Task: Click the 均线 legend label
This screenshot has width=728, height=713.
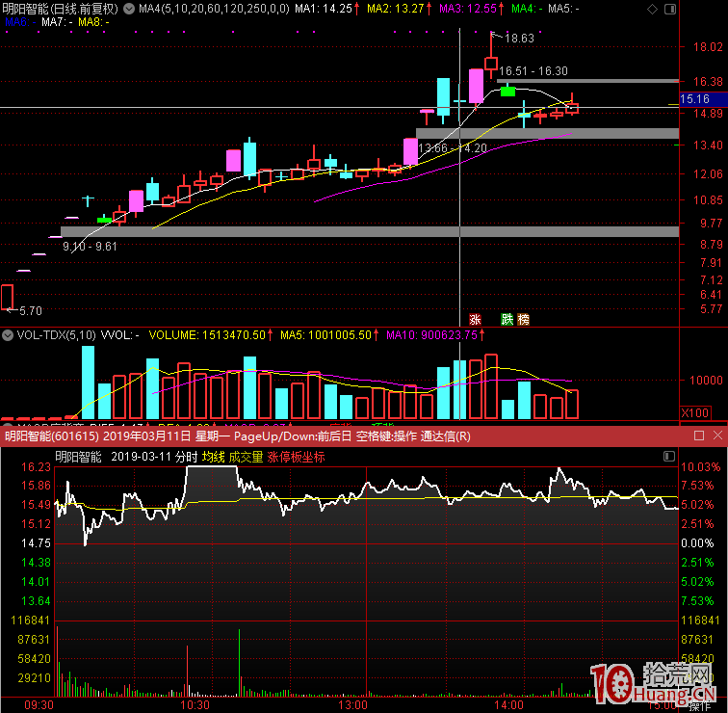Action: click(214, 457)
